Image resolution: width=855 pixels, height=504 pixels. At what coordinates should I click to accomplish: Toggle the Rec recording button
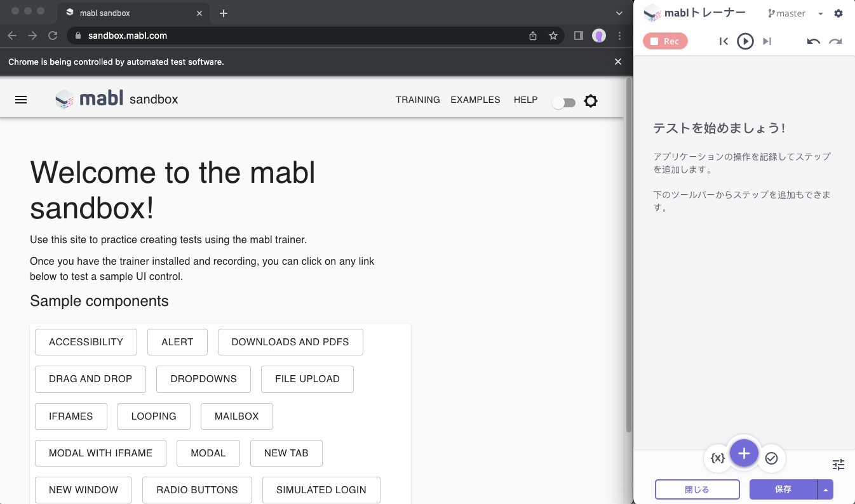(665, 41)
